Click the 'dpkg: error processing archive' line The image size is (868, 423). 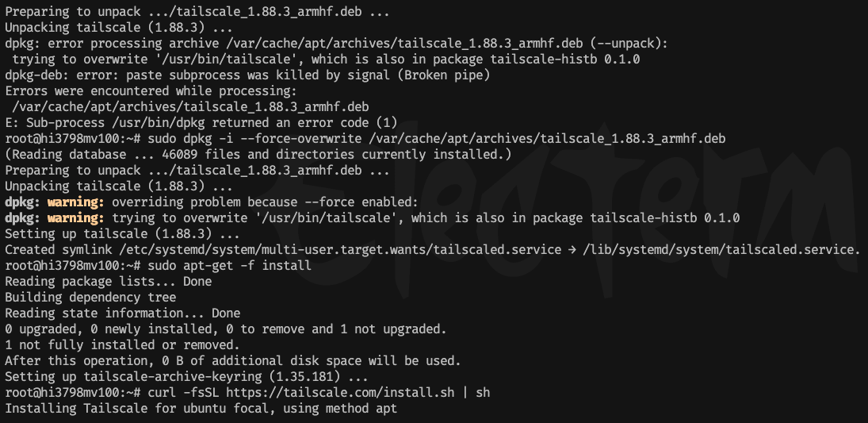pos(336,44)
